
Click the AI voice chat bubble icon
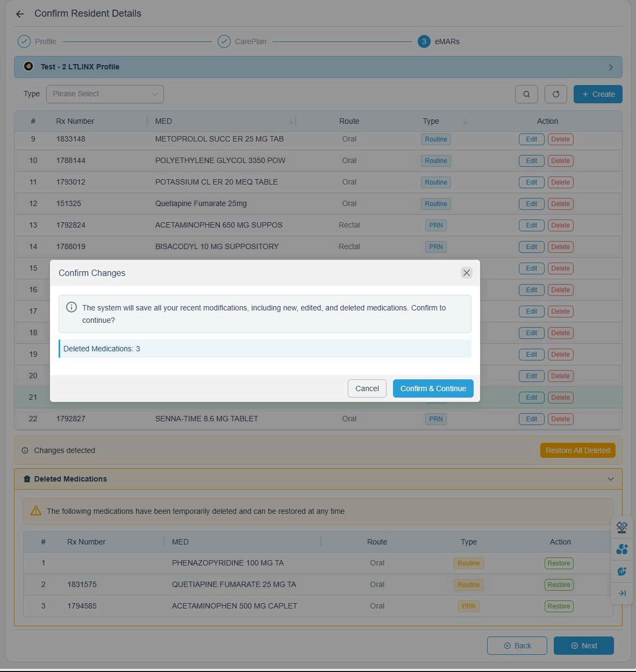622,571
